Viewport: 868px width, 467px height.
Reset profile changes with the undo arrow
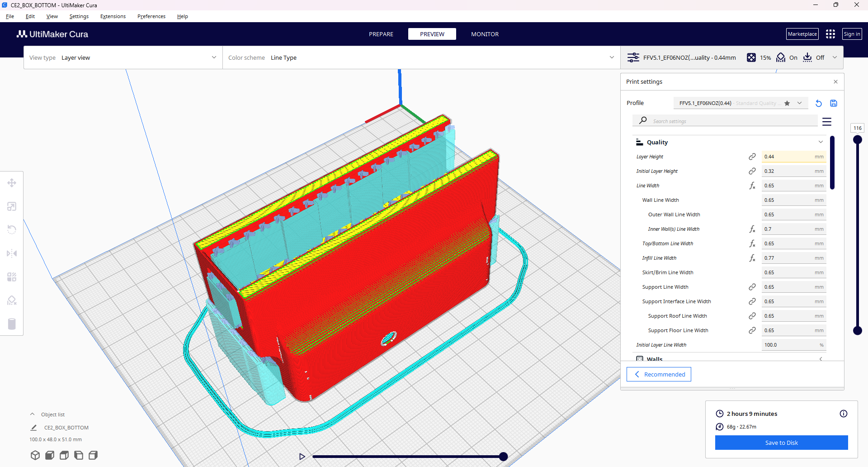819,103
